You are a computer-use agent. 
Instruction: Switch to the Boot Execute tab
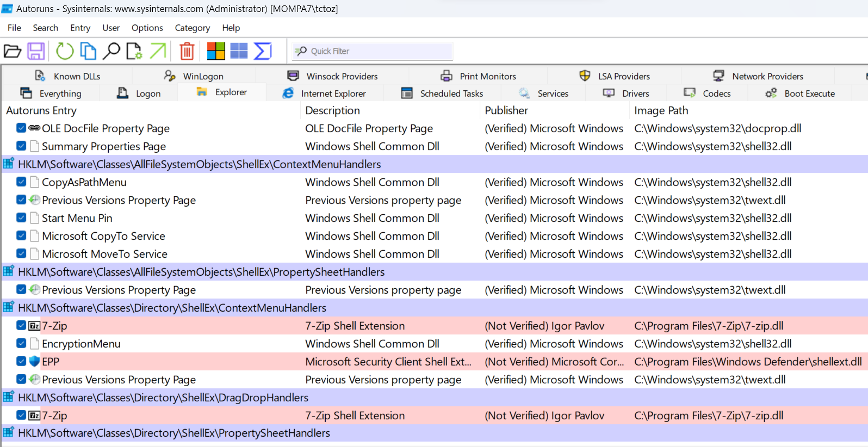click(x=800, y=93)
